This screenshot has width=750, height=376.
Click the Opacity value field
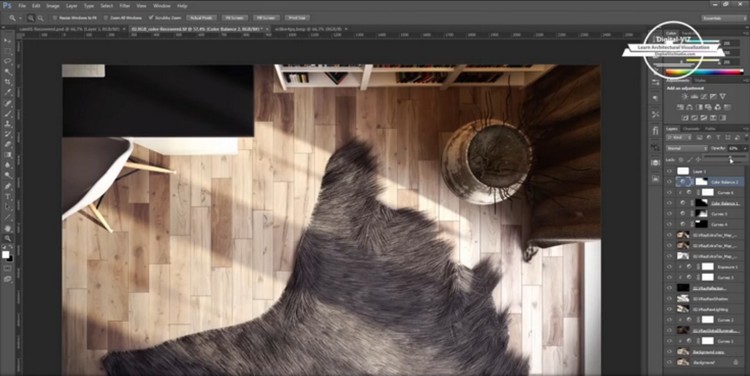coord(734,148)
